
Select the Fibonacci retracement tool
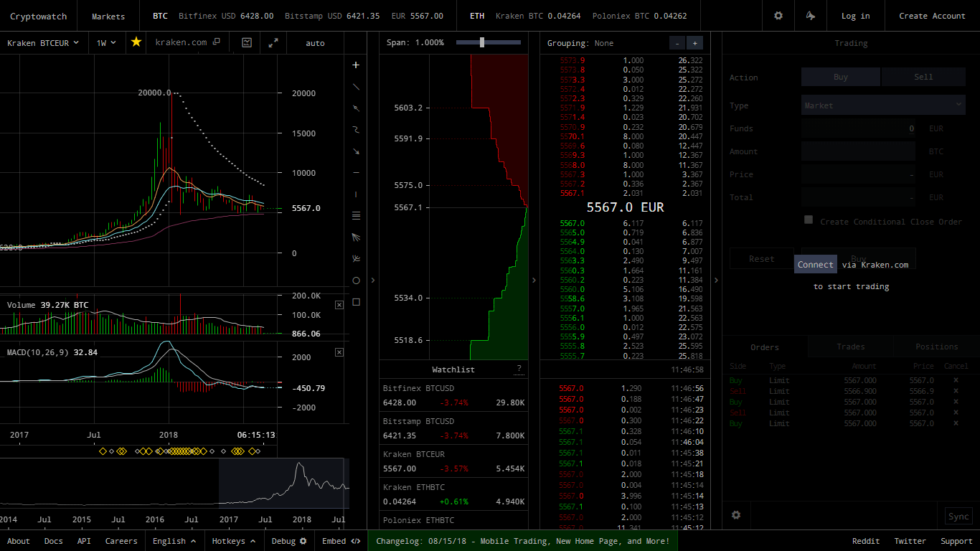click(356, 216)
